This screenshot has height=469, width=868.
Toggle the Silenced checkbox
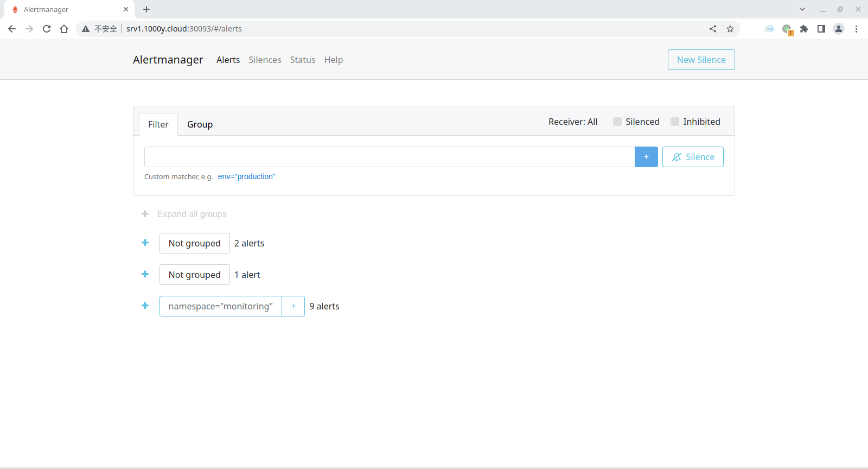pyautogui.click(x=617, y=122)
